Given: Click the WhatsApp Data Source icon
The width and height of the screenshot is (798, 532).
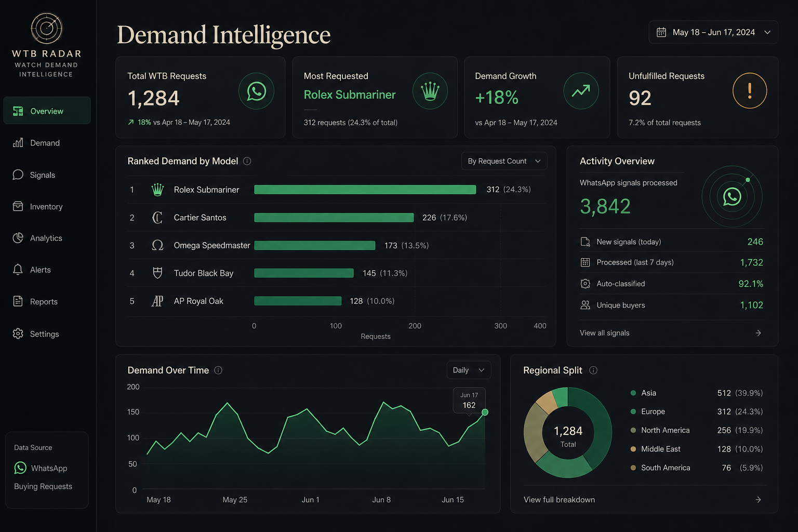Looking at the screenshot, I should (x=20, y=468).
